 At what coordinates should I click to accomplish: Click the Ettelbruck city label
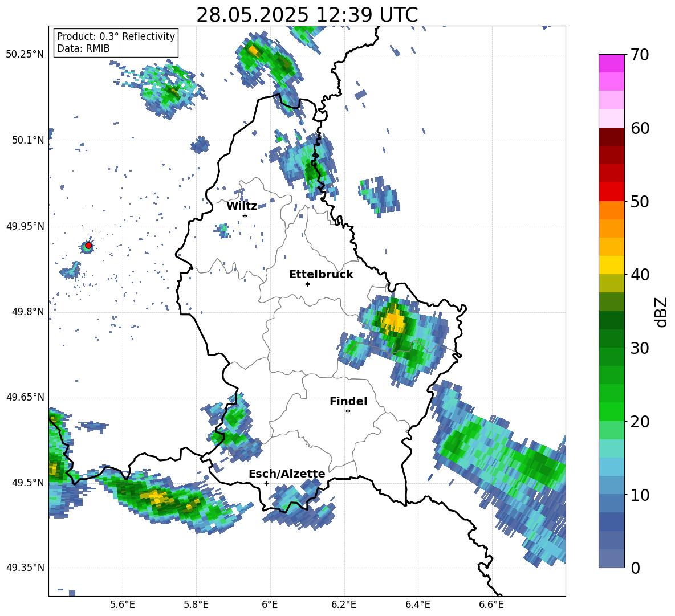click(x=321, y=275)
